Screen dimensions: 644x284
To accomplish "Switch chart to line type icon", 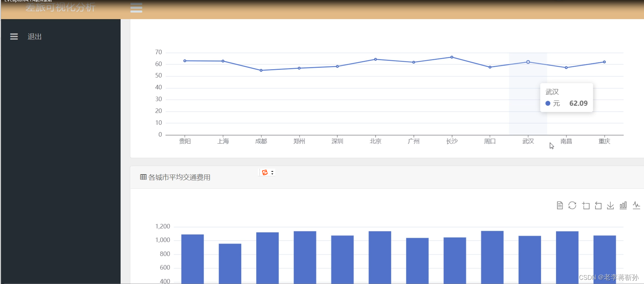I will [x=636, y=205].
